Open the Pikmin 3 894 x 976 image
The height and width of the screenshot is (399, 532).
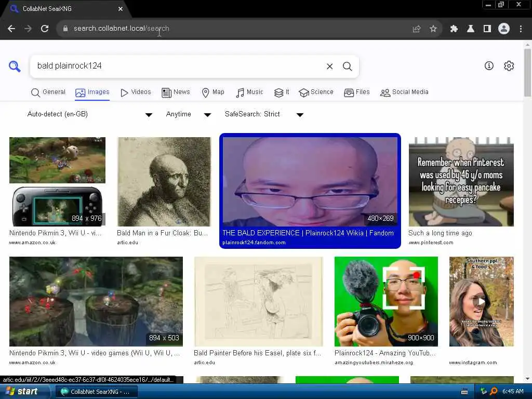pos(57,181)
